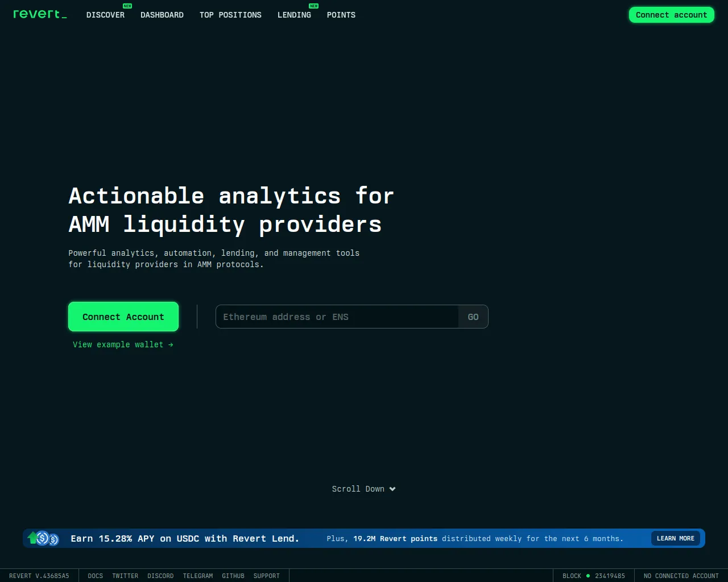This screenshot has width=728, height=582.
Task: Open Top Positions in the navigation
Action: coord(230,15)
